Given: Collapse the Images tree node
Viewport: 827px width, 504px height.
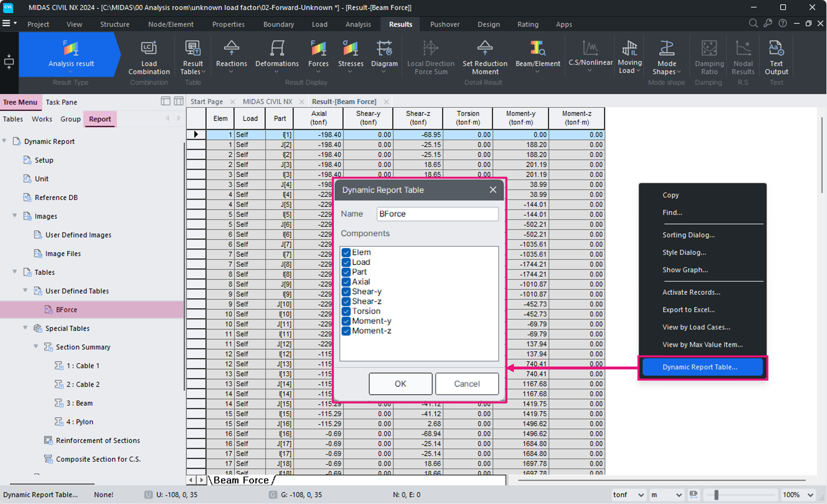Looking at the screenshot, I should [15, 216].
